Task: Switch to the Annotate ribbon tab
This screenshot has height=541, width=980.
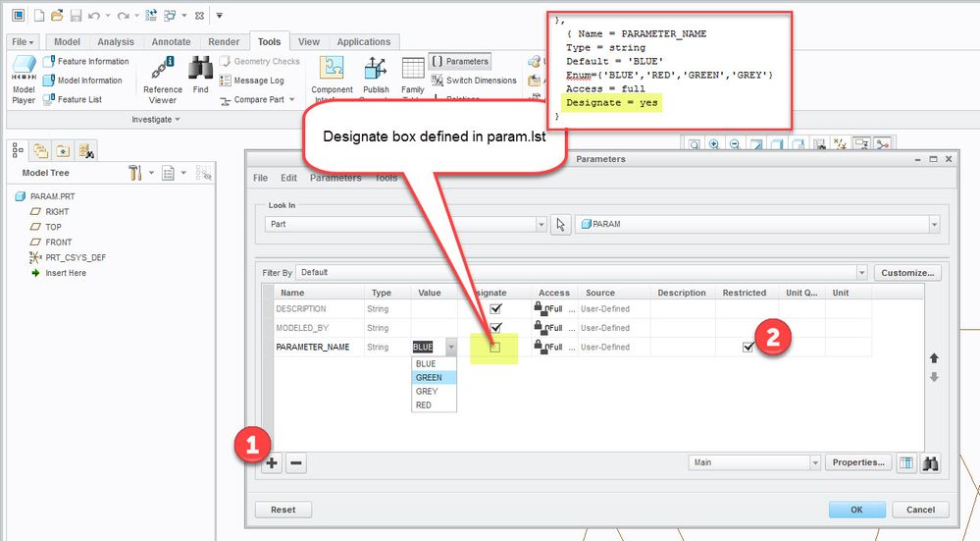Action: pos(172,42)
